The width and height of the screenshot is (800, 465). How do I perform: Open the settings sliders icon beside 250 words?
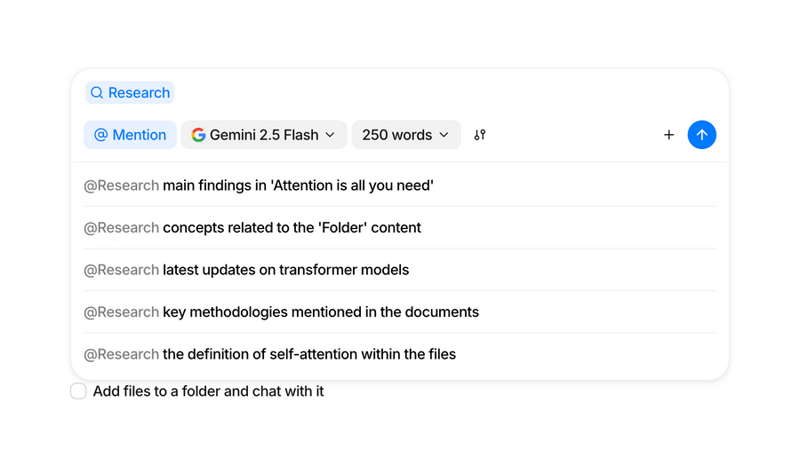[x=480, y=135]
